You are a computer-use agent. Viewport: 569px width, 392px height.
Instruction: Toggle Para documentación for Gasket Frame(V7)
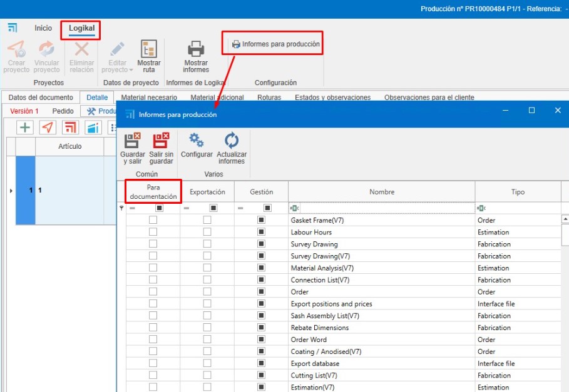[x=153, y=220]
